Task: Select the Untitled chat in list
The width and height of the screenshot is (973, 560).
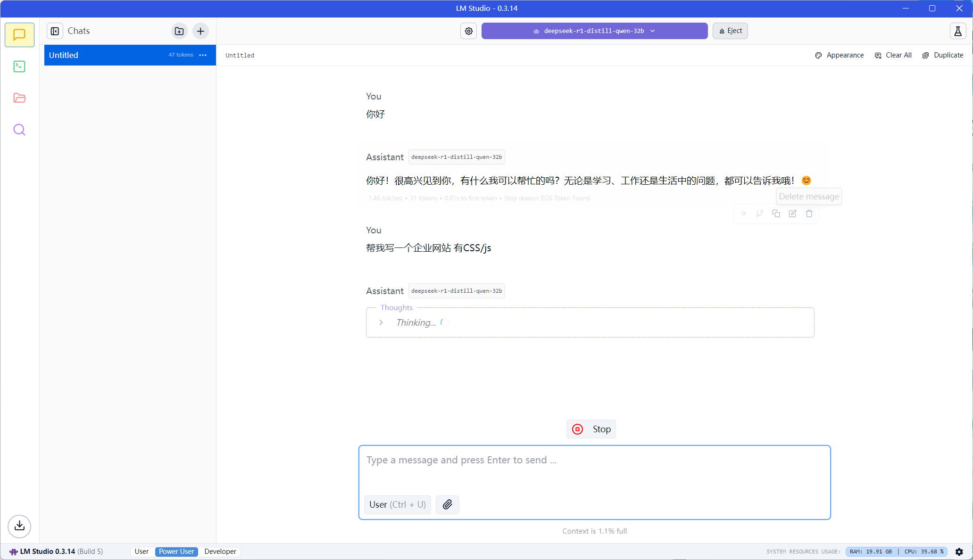Action: pyautogui.click(x=130, y=55)
